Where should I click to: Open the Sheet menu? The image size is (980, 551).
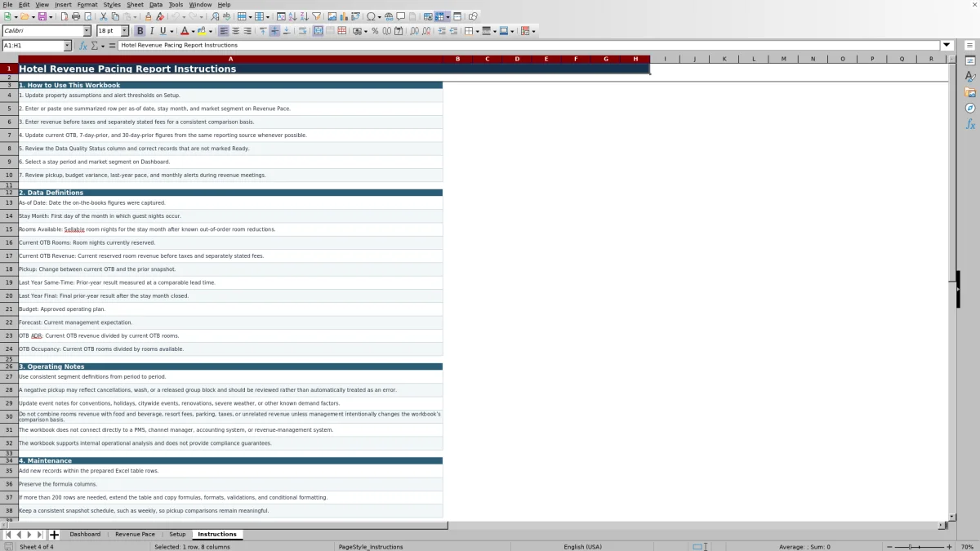(x=135, y=5)
